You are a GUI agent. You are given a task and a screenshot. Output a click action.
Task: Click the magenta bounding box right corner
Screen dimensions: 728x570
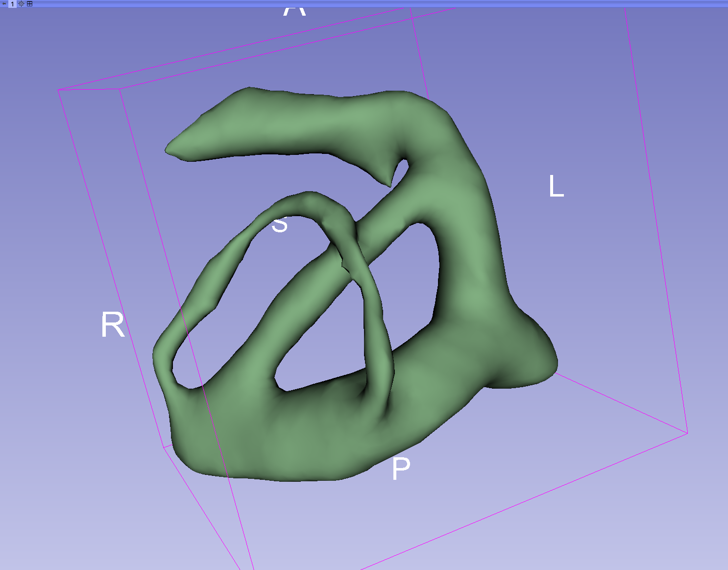pos(687,433)
